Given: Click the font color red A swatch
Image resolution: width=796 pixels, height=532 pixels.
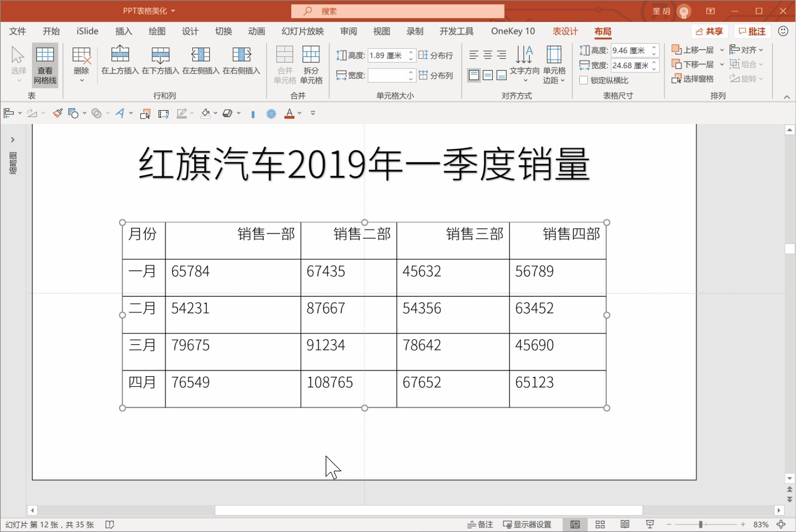Looking at the screenshot, I should (x=289, y=113).
